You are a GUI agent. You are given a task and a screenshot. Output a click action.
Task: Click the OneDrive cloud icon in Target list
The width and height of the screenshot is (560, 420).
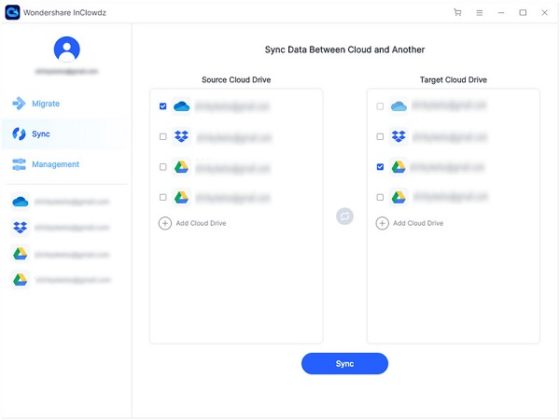[x=399, y=106]
